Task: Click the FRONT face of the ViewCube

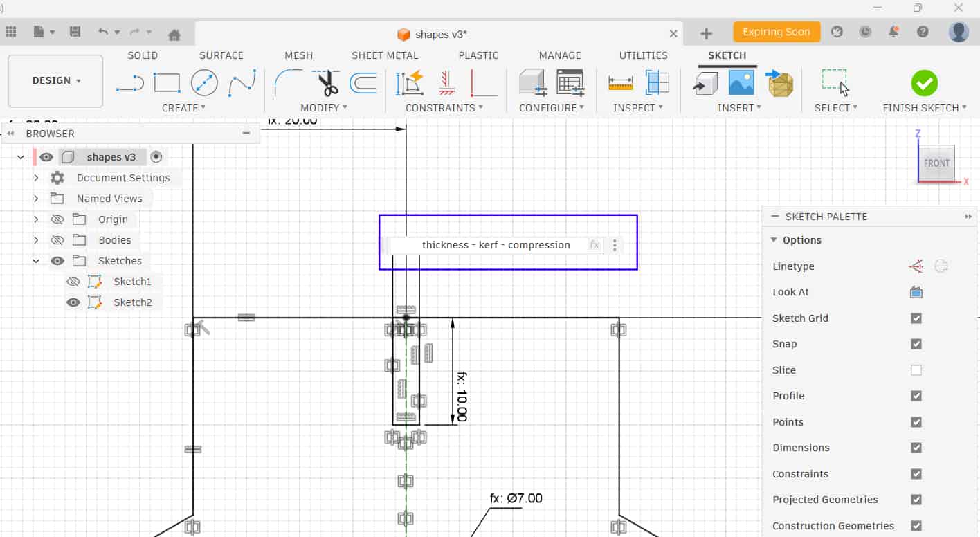Action: [936, 163]
